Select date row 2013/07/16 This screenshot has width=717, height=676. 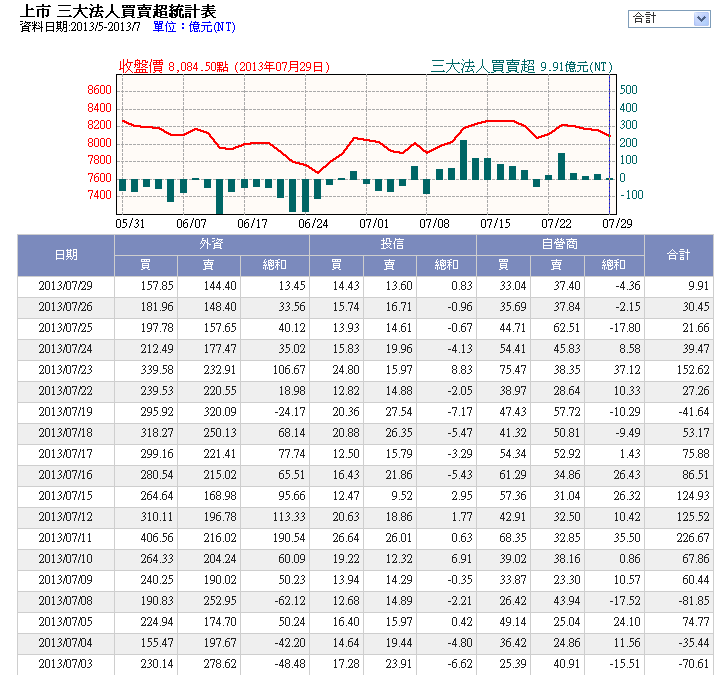[65, 475]
